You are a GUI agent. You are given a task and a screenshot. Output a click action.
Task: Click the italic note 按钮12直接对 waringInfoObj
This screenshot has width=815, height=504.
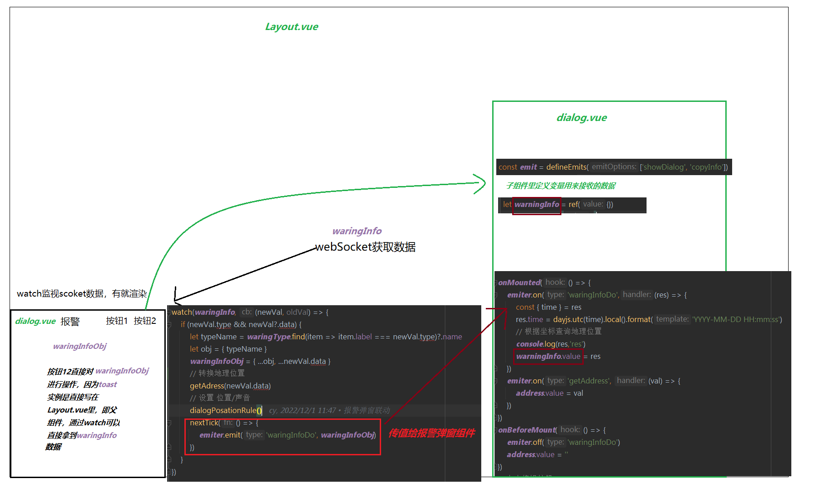pos(98,371)
